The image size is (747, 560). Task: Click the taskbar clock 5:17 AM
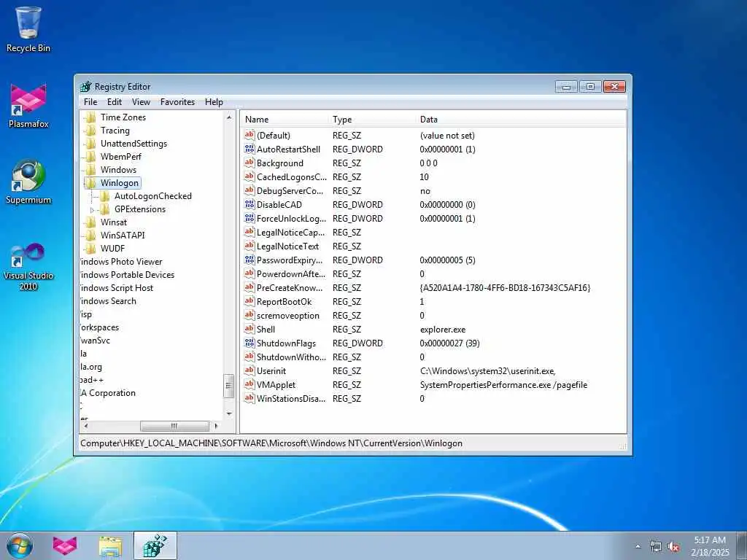[710, 540]
